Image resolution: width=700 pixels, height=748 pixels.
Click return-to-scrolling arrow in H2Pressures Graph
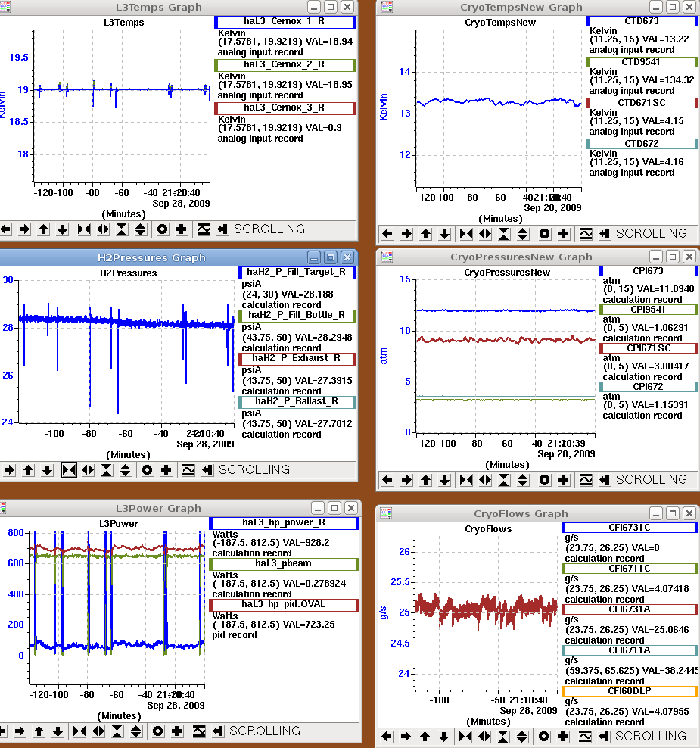coord(207,470)
